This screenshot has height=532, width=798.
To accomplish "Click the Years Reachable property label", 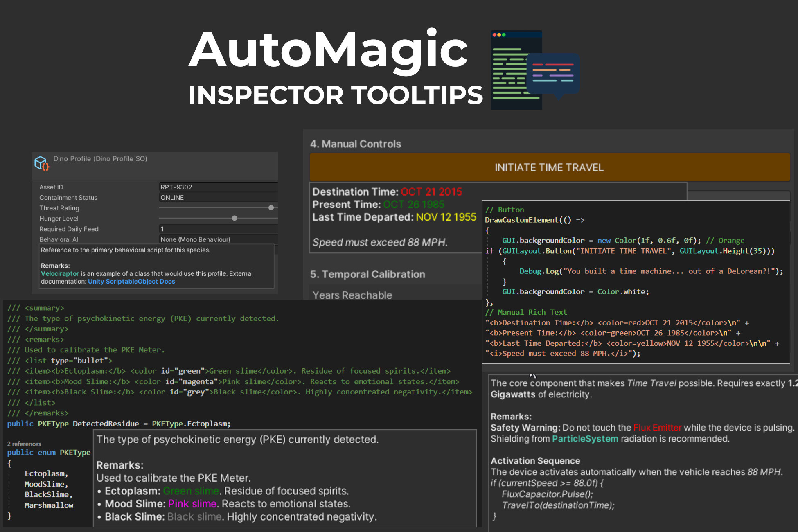I will pyautogui.click(x=352, y=295).
